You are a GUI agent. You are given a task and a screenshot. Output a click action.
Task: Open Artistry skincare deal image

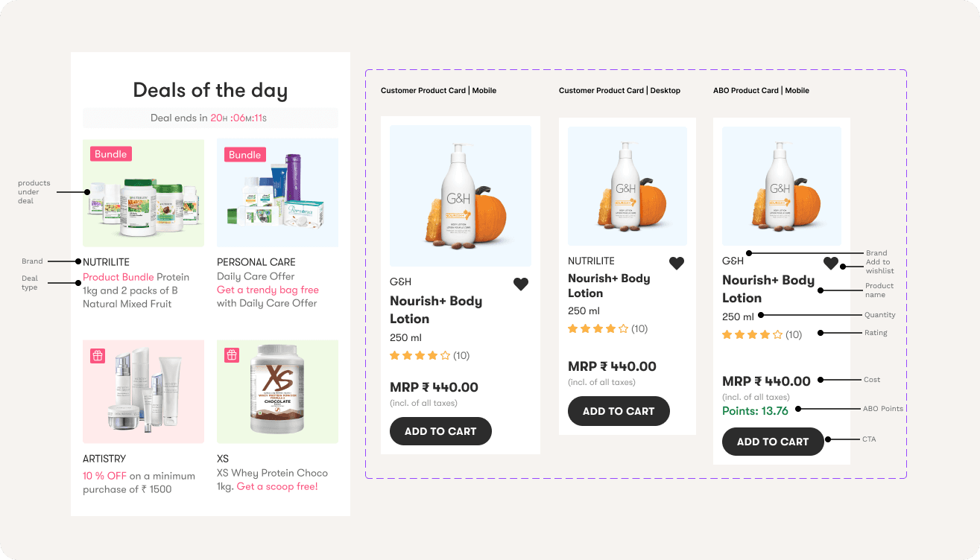tap(143, 392)
